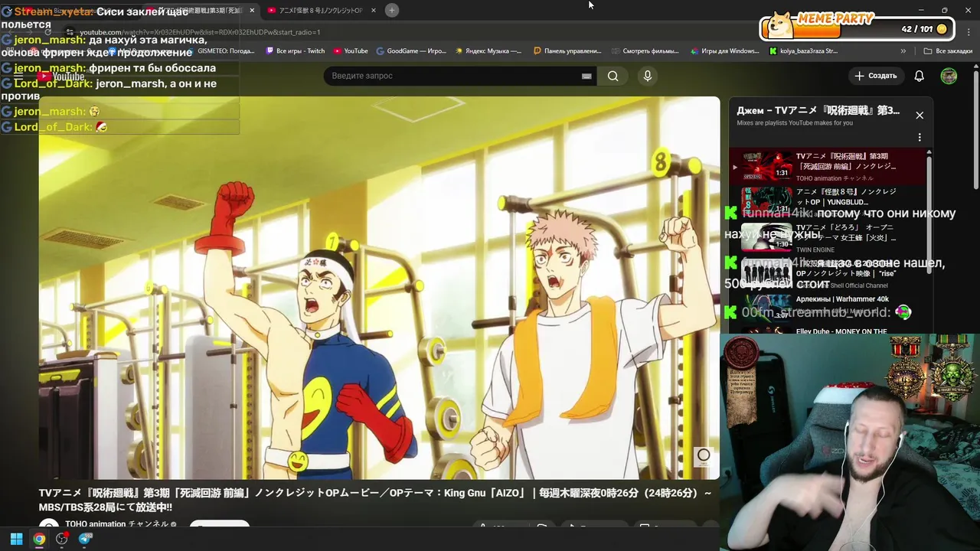
Task: Click the YouTube search magnifier button
Action: click(612, 76)
